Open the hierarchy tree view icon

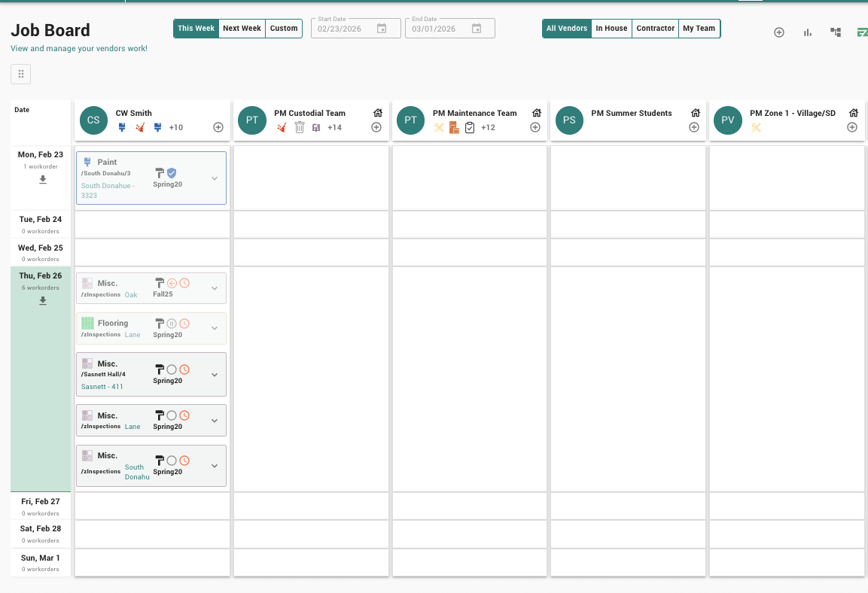click(836, 32)
